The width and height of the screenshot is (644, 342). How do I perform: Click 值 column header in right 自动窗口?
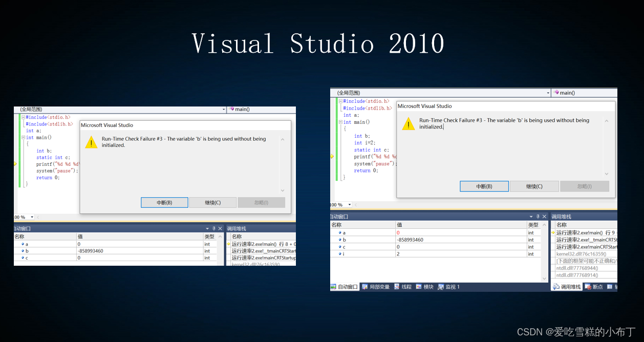(x=461, y=225)
